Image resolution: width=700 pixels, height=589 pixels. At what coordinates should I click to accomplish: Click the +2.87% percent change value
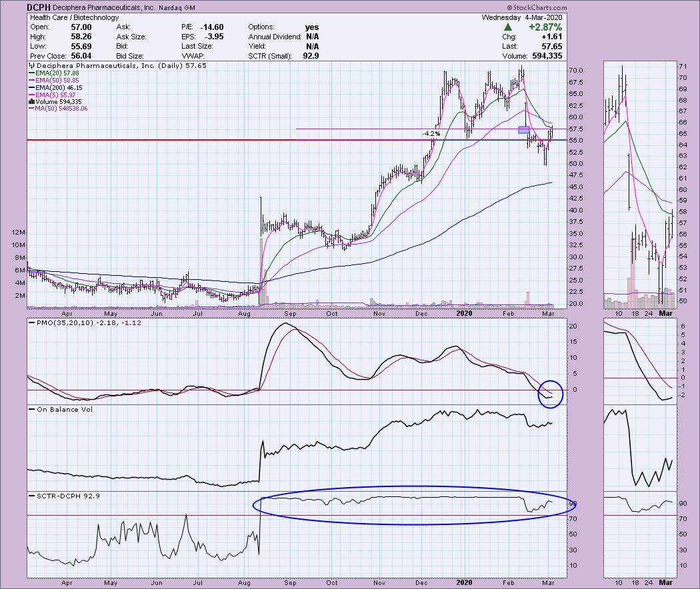[545, 27]
